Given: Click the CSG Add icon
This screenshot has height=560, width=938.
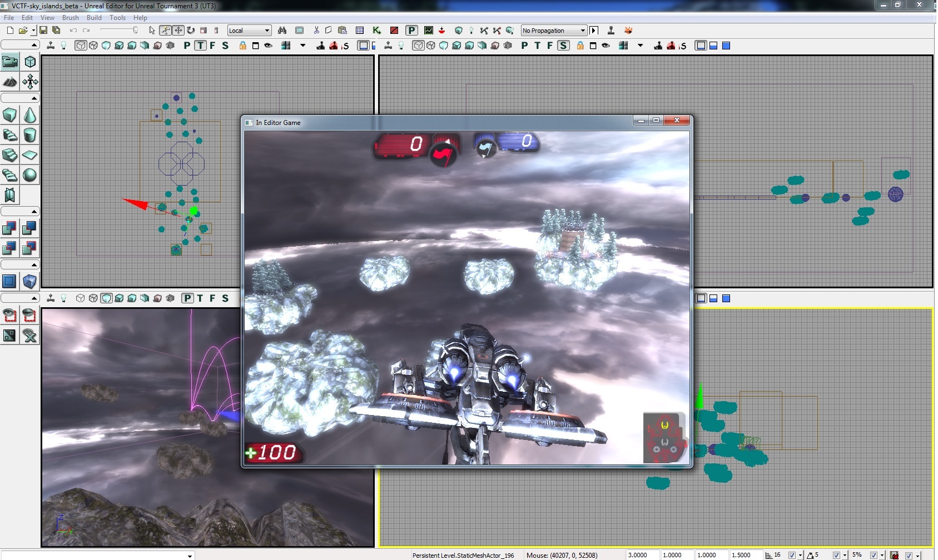Looking at the screenshot, I should coord(10,228).
